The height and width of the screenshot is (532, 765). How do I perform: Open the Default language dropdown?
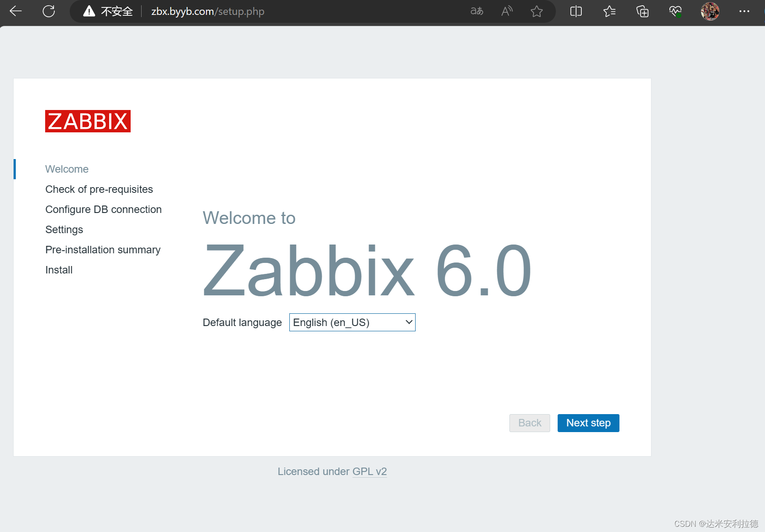[x=352, y=323]
